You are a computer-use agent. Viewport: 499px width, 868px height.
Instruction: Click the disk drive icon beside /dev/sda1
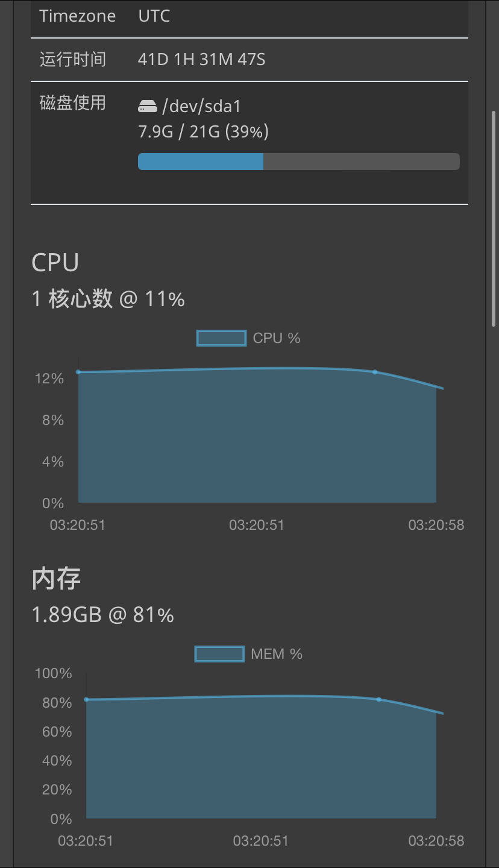[148, 107]
